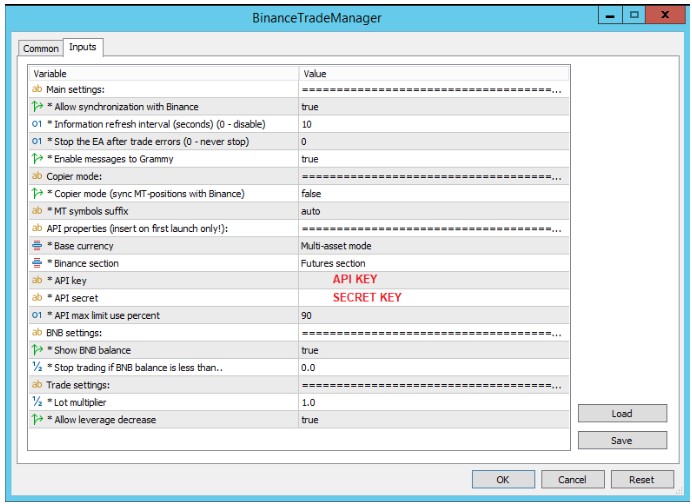Select the Trade settings row label
Image resolution: width=692 pixels, height=504 pixels.
pos(78,385)
